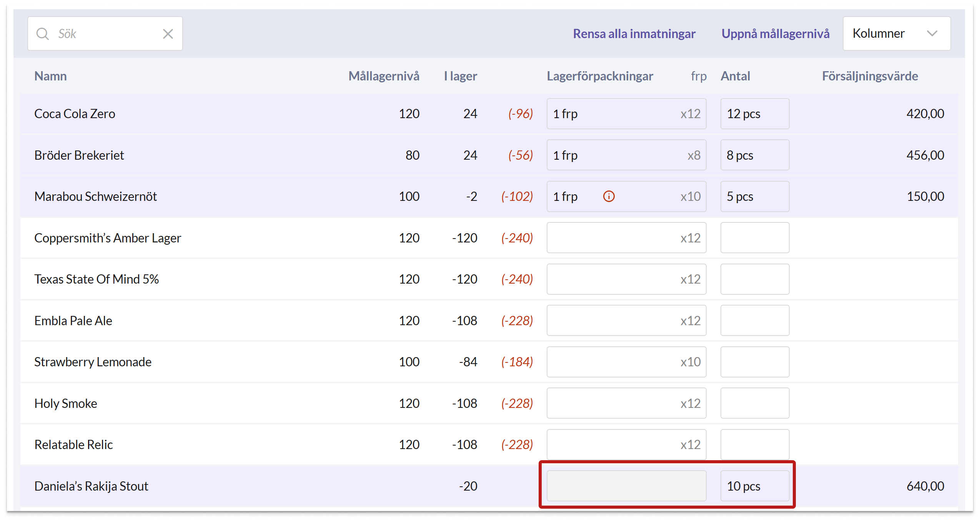Click the Coppersmith's Amber Lager Lagerförpackningar field

626,238
